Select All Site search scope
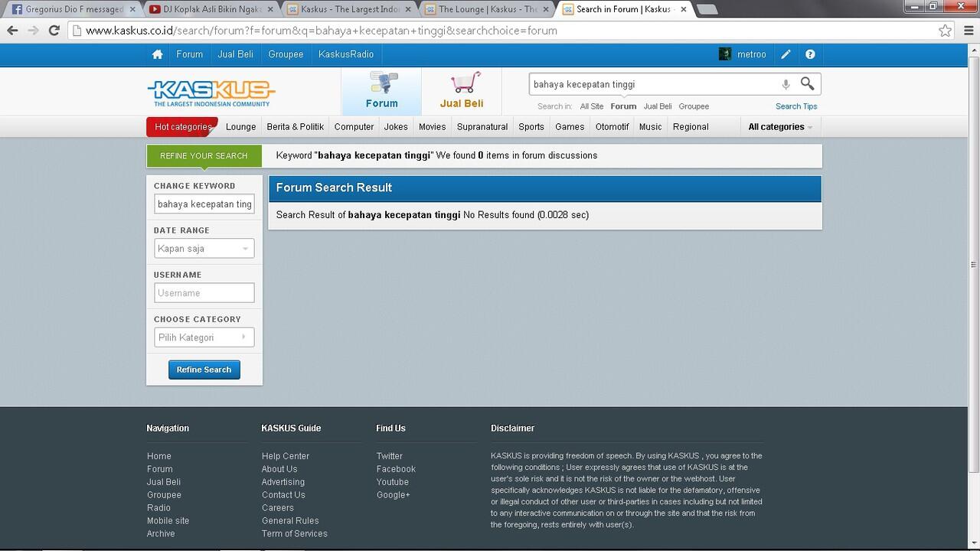The height and width of the screenshot is (551, 980). pyautogui.click(x=591, y=106)
